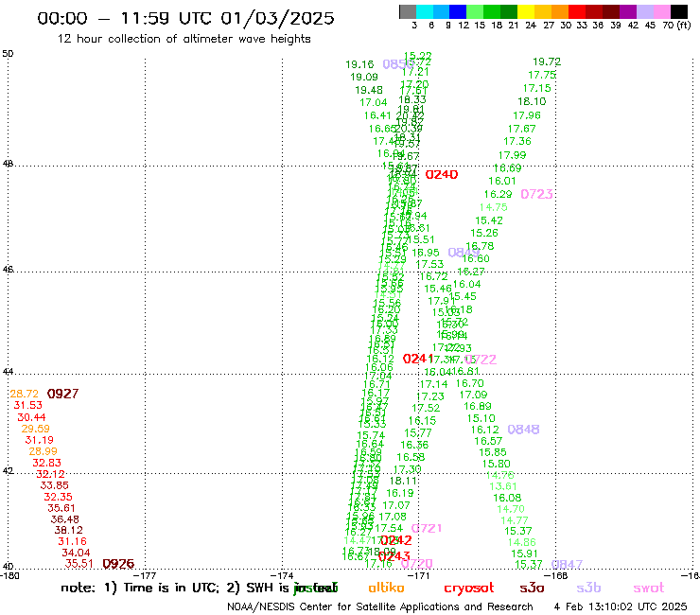This screenshot has width=700, height=615.
Task: Click the cryosat time stamp 0242
Action: [x=396, y=540]
